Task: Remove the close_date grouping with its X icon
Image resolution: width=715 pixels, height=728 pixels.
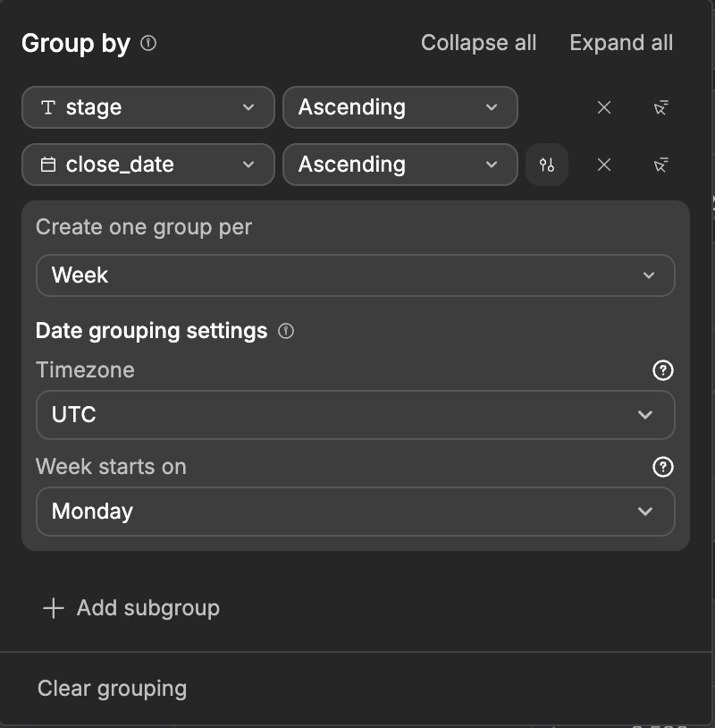Action: 603,165
